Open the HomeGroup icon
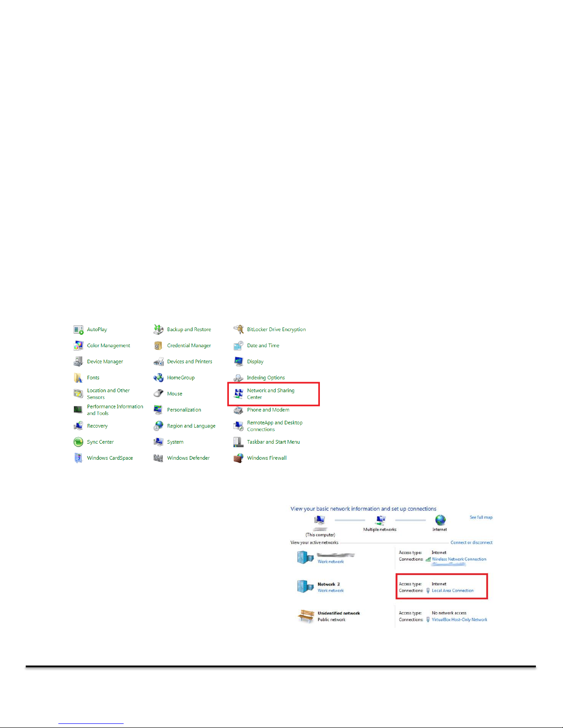Image resolution: width=563 pixels, height=728 pixels. point(159,378)
